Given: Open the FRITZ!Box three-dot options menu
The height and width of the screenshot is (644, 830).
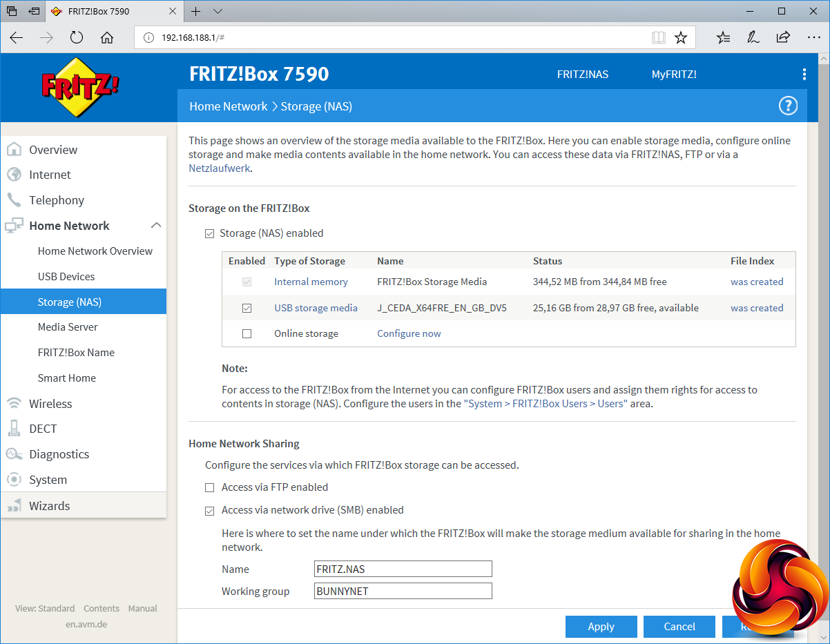Looking at the screenshot, I should [804, 75].
